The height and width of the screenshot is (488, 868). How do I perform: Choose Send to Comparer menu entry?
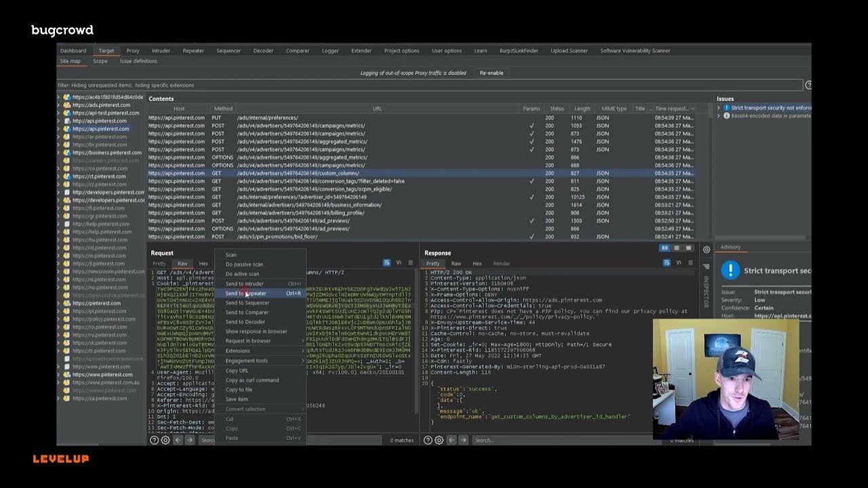[x=260, y=312]
